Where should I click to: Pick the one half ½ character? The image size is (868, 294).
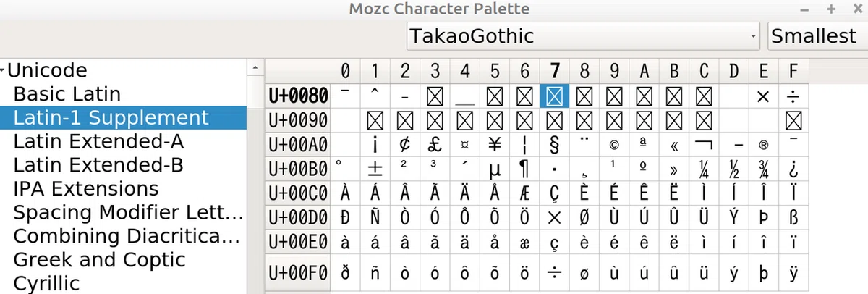coord(734,169)
